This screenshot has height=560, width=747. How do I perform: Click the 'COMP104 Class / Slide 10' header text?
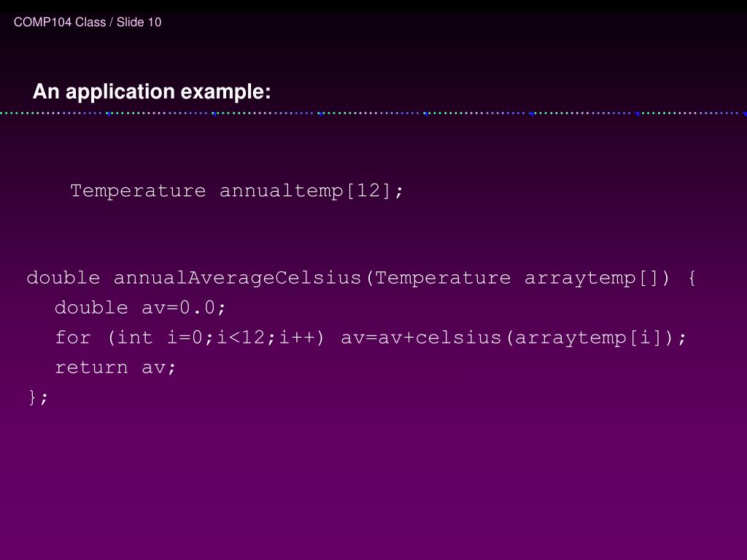pos(88,23)
